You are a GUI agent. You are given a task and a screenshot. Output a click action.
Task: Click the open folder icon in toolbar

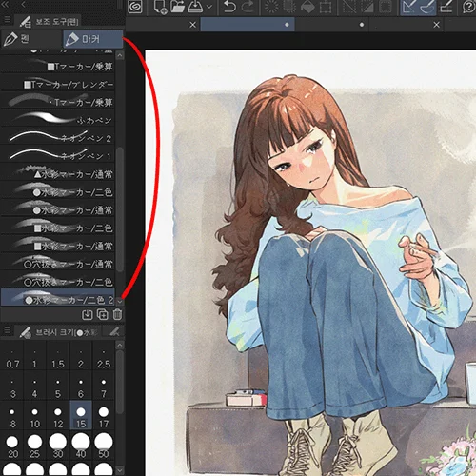tap(177, 7)
